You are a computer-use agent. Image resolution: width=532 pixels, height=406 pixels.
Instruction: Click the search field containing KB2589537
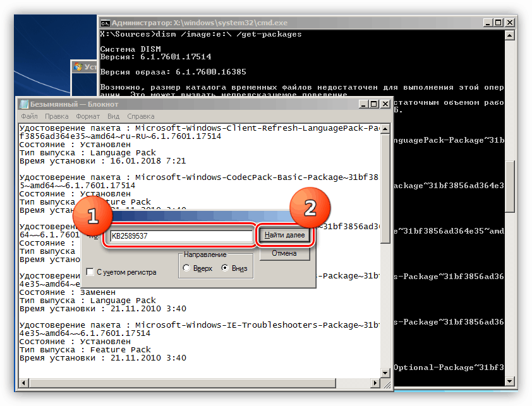click(x=181, y=236)
